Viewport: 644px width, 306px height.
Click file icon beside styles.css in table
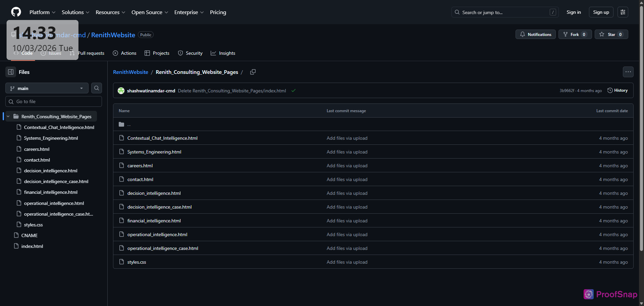(x=122, y=262)
